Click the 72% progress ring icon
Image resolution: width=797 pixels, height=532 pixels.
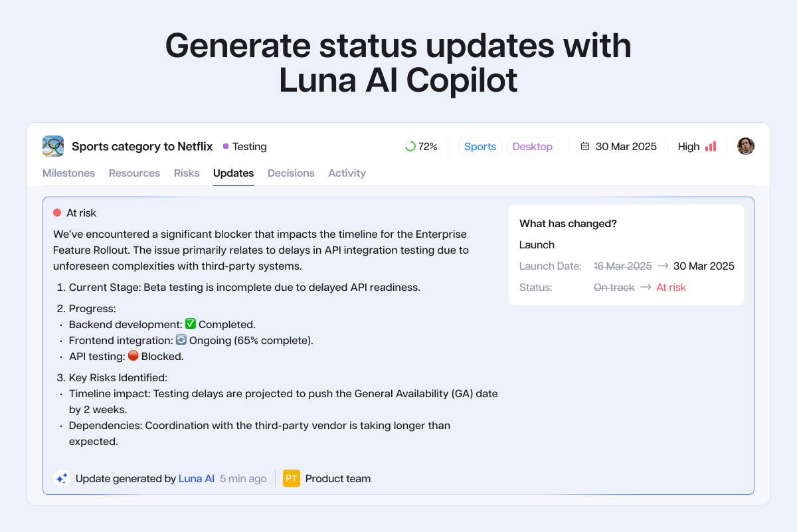410,147
